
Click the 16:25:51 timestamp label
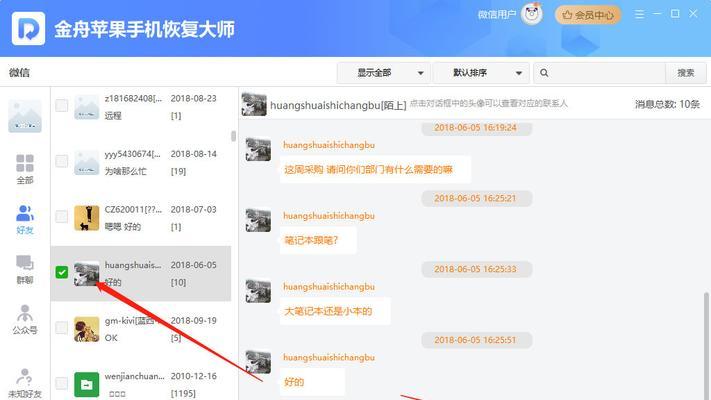476,340
